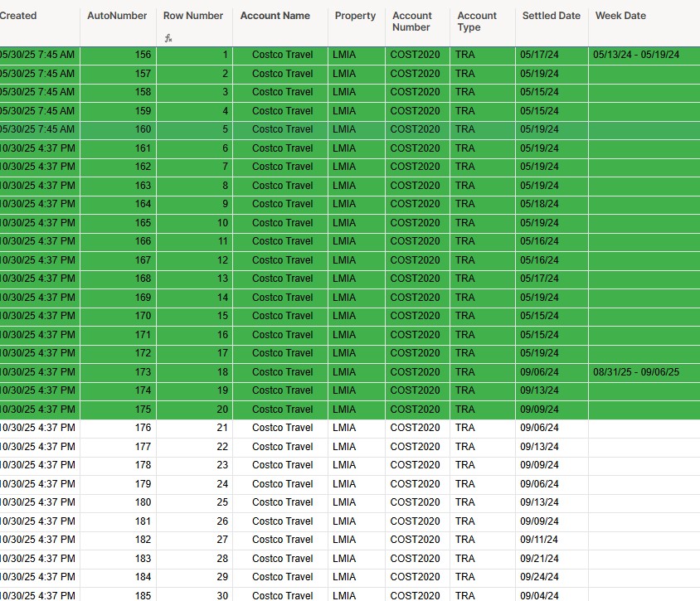
Task: Select the Created column header
Action: point(18,16)
